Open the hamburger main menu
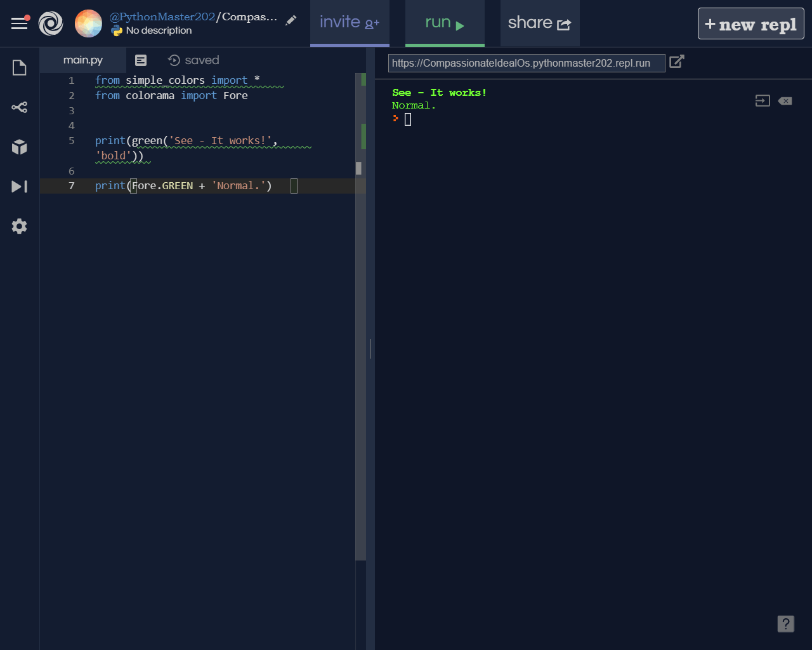Image resolution: width=812 pixels, height=650 pixels. click(20, 23)
